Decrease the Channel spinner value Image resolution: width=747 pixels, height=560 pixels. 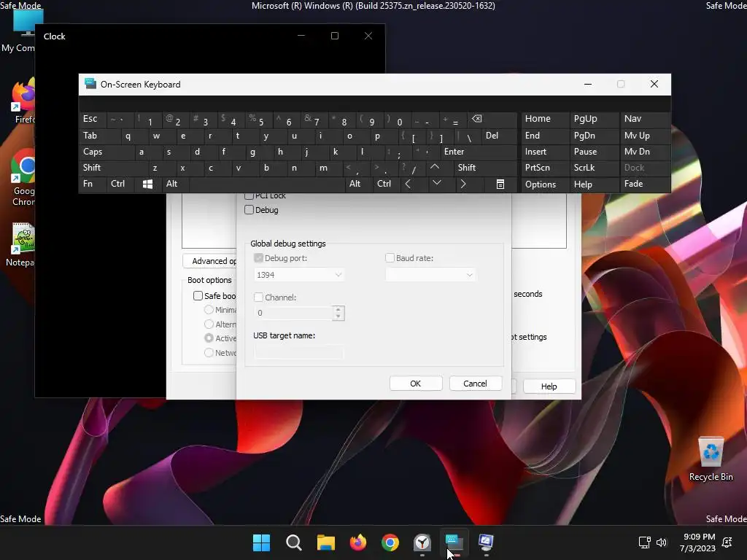tap(338, 316)
